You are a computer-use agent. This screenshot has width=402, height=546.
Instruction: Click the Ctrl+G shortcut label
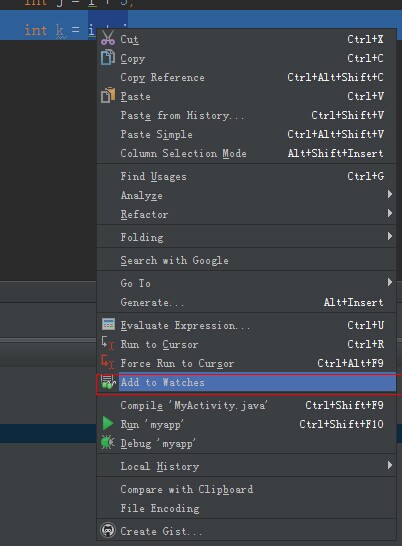[x=365, y=176]
